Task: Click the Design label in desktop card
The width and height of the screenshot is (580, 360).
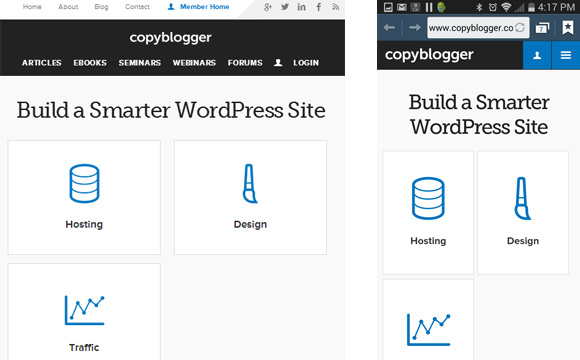Action: 250,224
